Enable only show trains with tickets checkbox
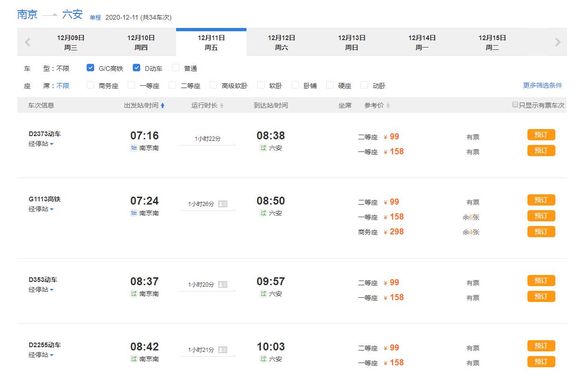Image resolution: width=588 pixels, height=377 pixels. point(515,105)
